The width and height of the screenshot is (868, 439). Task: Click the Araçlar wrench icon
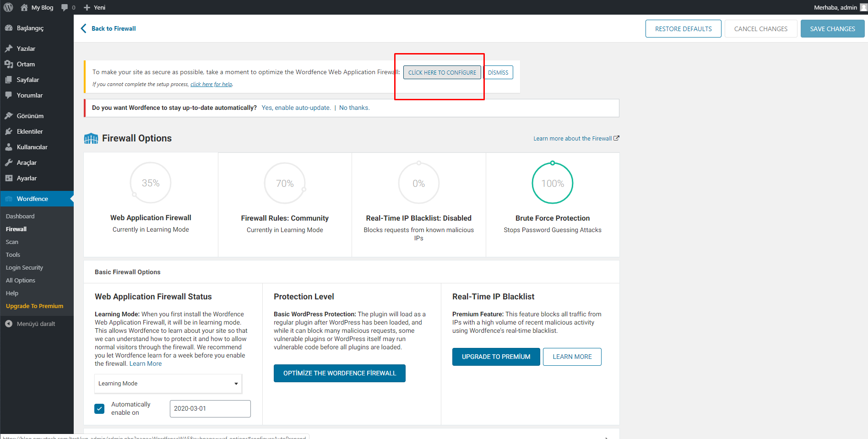pyautogui.click(x=9, y=163)
